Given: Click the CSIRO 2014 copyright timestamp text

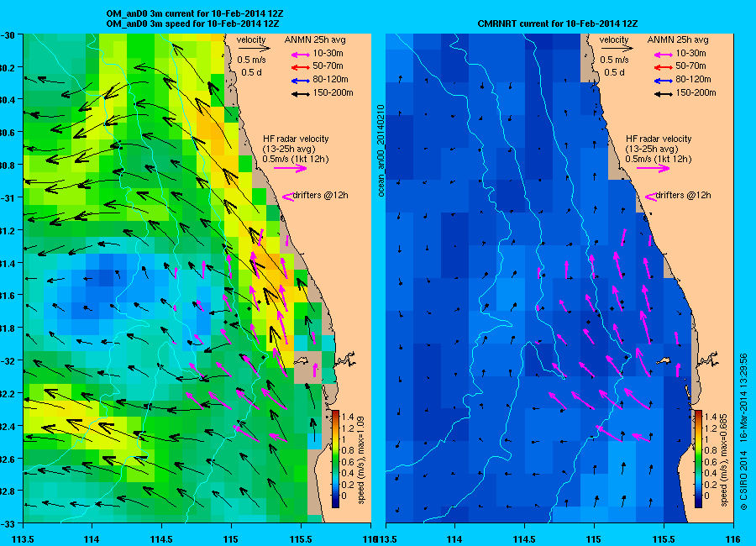Looking at the screenshot, I should point(744,432).
